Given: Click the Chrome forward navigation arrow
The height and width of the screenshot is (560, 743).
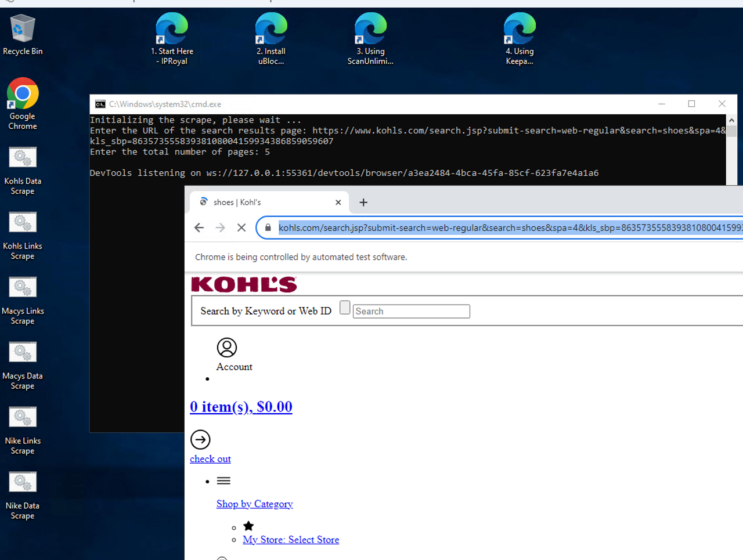Looking at the screenshot, I should coord(220,227).
